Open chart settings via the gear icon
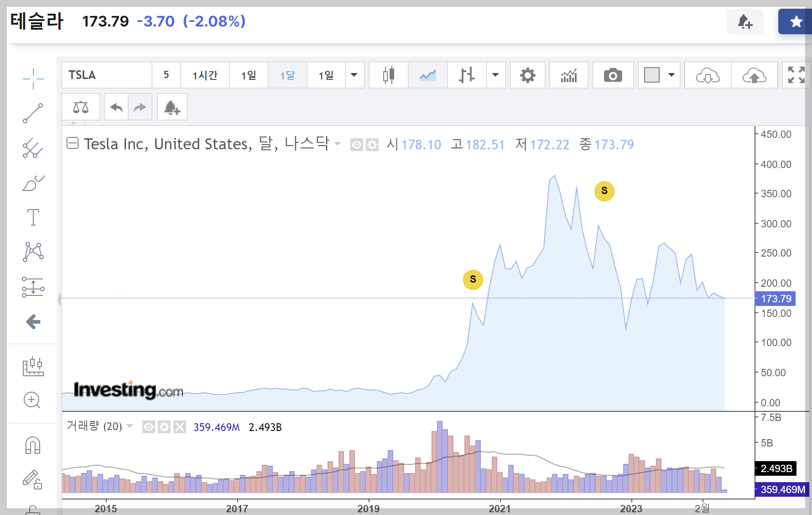This screenshot has width=812, height=515. 527,75
